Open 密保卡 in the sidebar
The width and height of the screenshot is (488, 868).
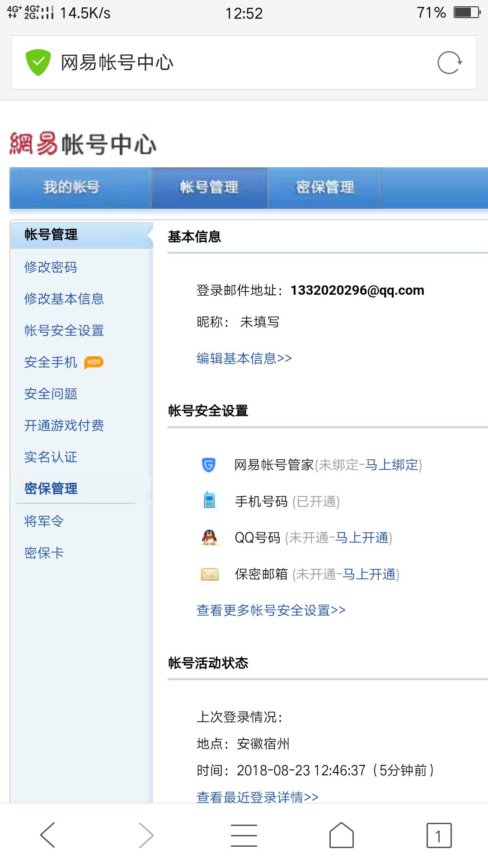point(44,553)
